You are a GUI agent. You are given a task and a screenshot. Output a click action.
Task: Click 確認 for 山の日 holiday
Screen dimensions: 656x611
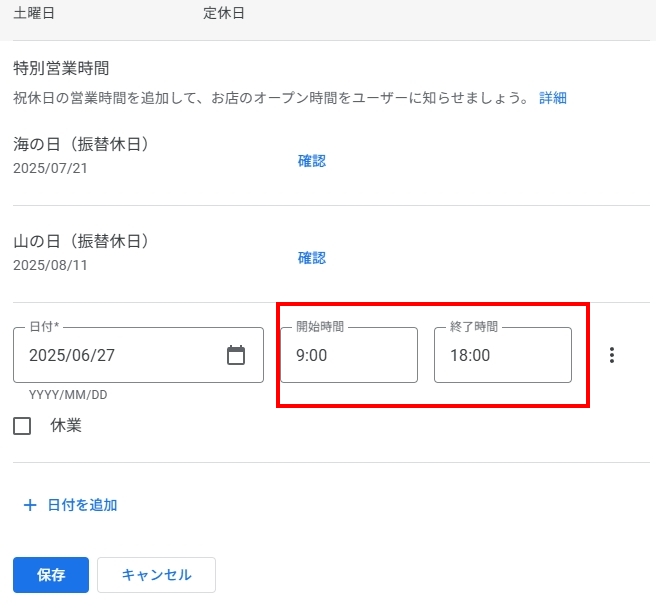click(x=312, y=258)
